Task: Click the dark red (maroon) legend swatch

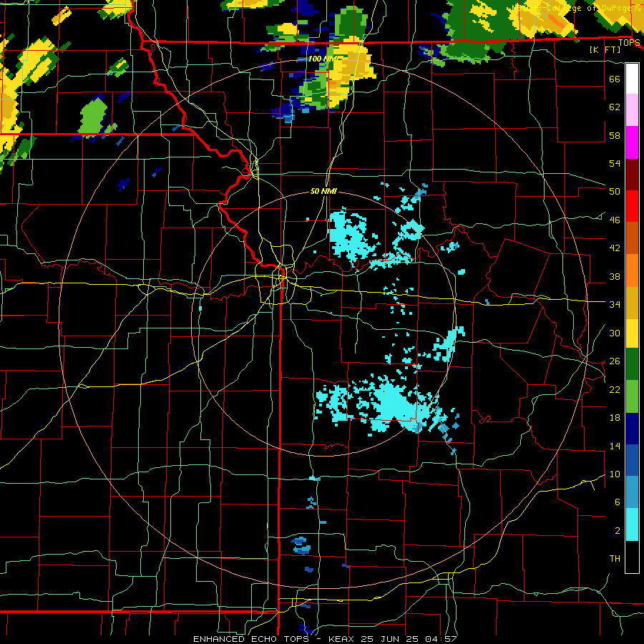Action: tap(632, 174)
